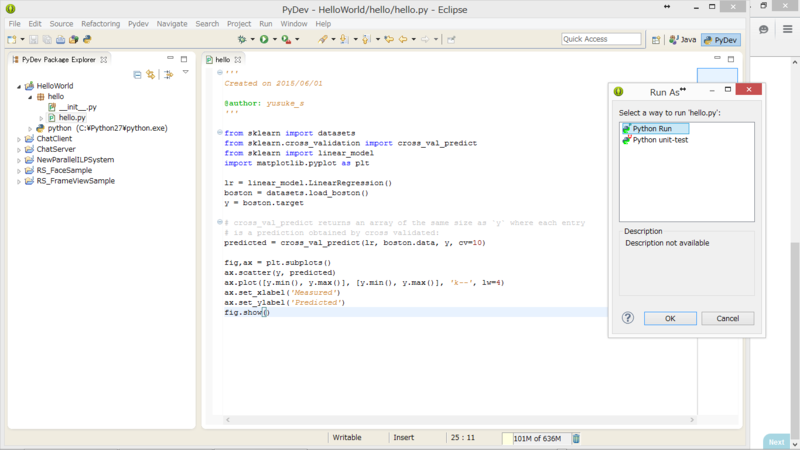Open the Refactoring menu

tap(101, 23)
